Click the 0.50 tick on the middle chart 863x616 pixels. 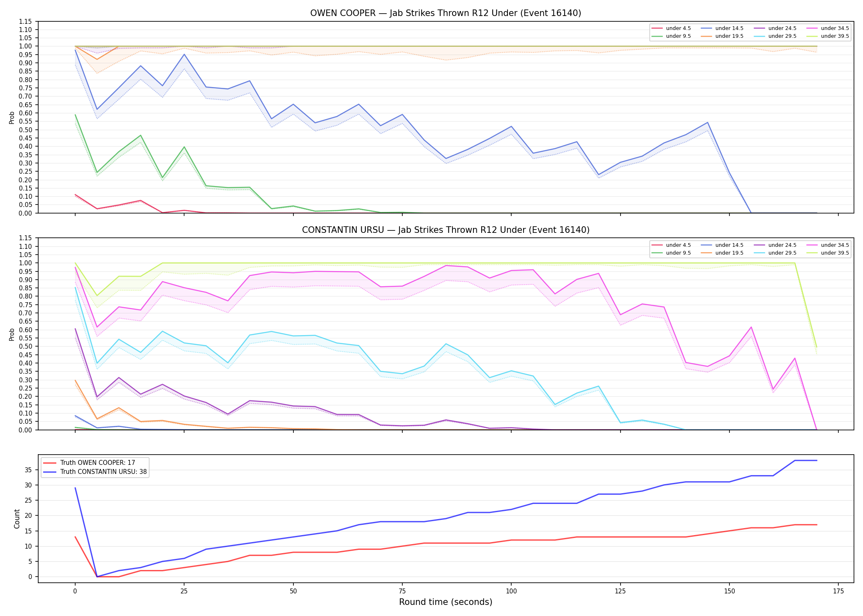25,347
